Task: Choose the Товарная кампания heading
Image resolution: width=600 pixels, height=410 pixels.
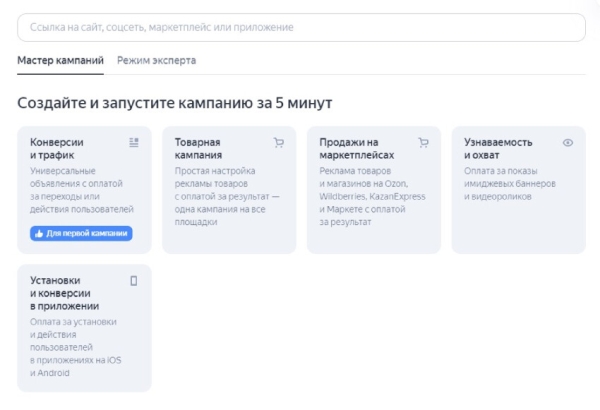Action: (x=198, y=149)
